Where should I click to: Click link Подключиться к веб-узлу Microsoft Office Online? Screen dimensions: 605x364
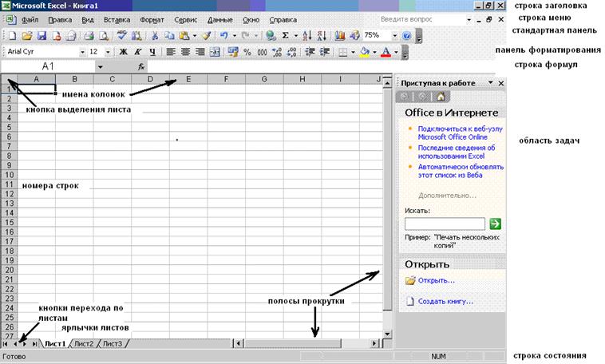tap(461, 133)
